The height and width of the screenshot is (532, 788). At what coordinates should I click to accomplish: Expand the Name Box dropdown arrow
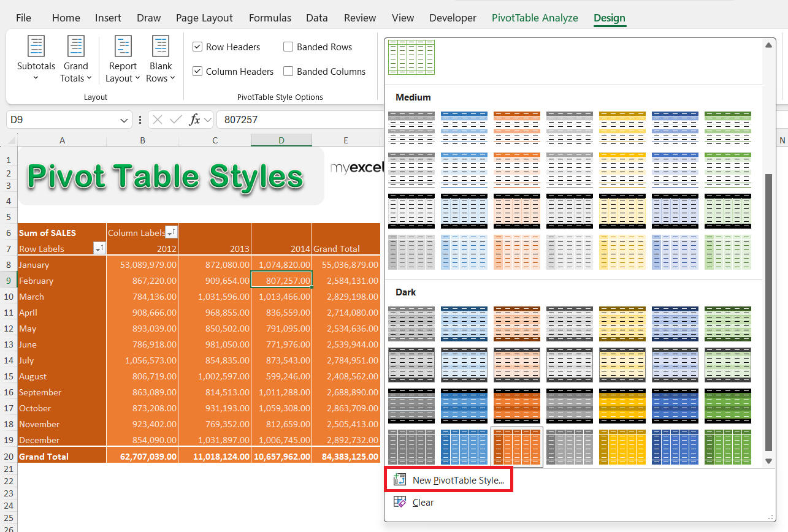124,120
